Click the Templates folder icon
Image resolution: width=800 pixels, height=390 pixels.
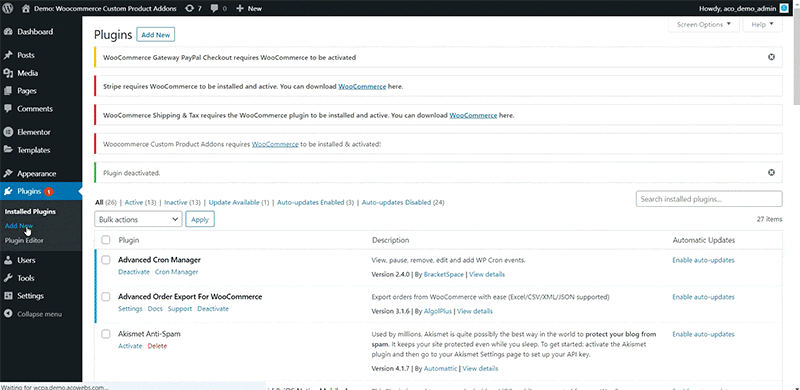tap(8, 150)
